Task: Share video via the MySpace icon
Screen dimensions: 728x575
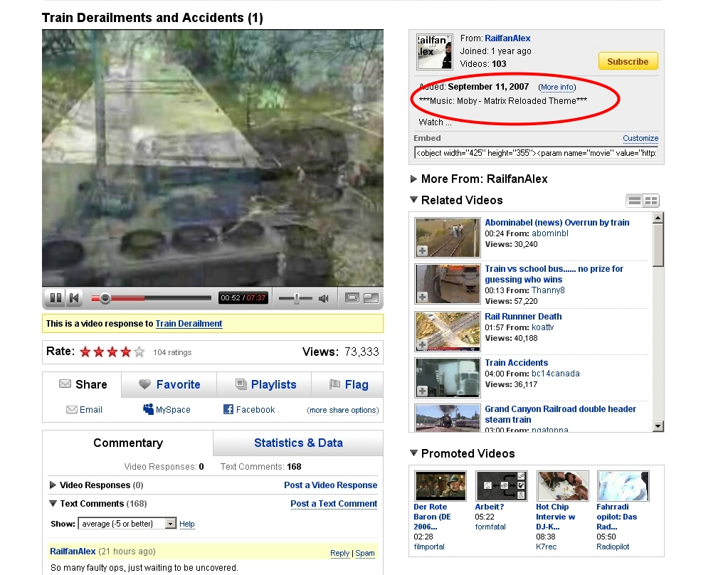Action: tap(149, 409)
